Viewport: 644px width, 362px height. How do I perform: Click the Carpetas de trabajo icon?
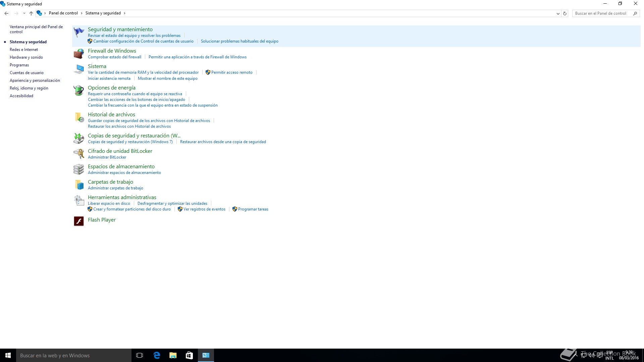pos(79,185)
